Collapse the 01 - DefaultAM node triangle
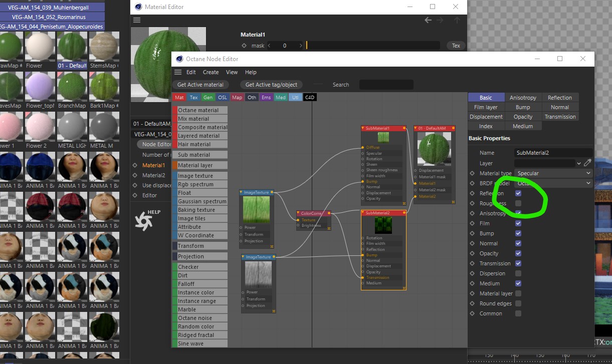 coord(416,128)
